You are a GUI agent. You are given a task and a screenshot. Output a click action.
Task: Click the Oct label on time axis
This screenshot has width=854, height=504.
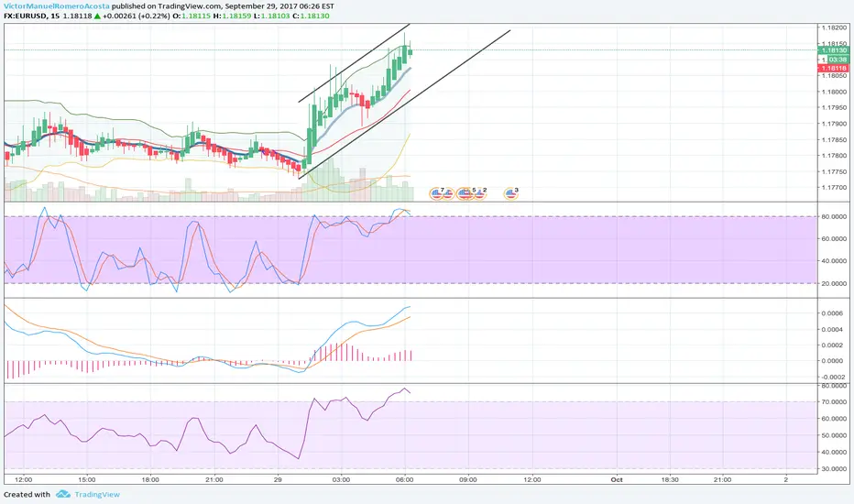point(617,480)
